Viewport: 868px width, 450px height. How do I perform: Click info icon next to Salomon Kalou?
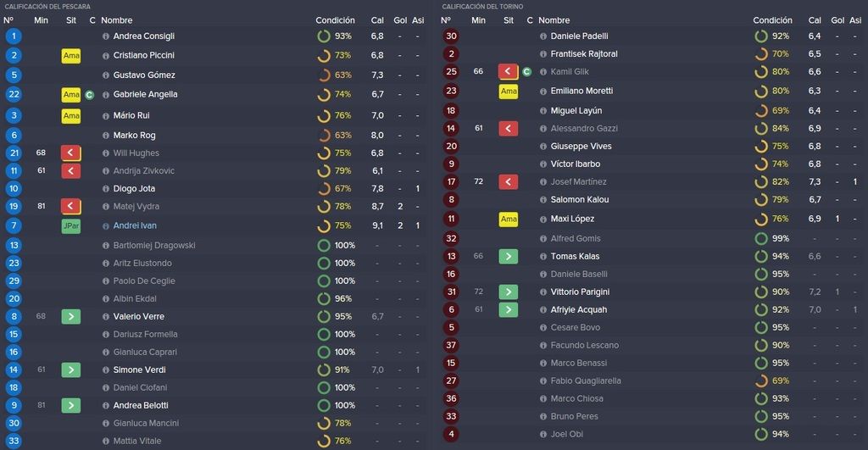[543, 200]
